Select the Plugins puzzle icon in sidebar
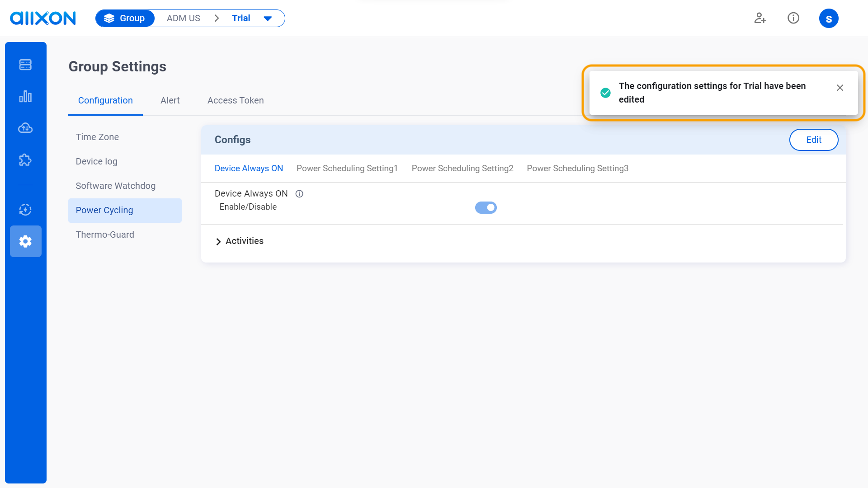Screen dimensions: 868x488 [26, 160]
